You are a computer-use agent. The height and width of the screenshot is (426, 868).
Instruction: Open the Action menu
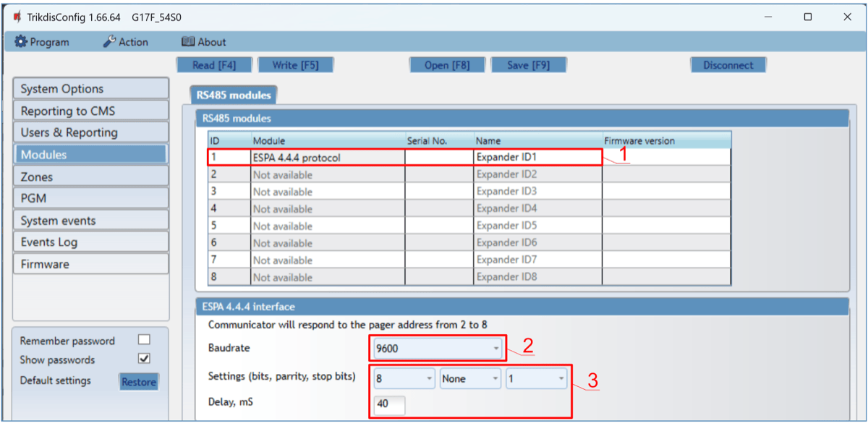[125, 42]
